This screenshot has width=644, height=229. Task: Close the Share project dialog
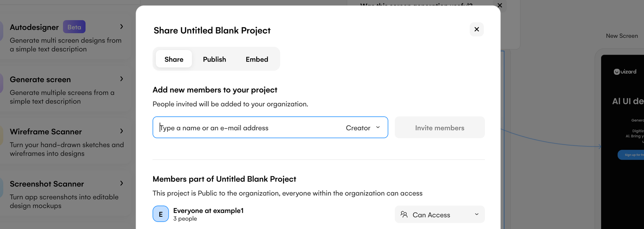click(x=477, y=29)
